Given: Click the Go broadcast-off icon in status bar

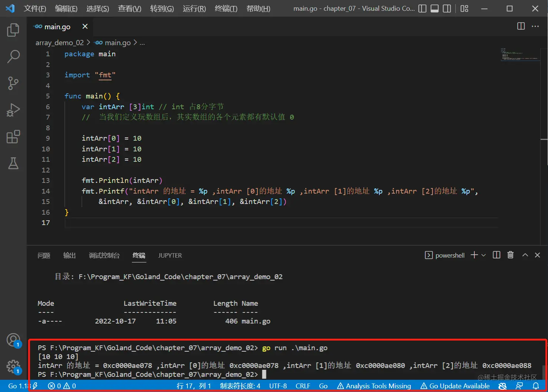Looking at the screenshot, I should 502,386.
